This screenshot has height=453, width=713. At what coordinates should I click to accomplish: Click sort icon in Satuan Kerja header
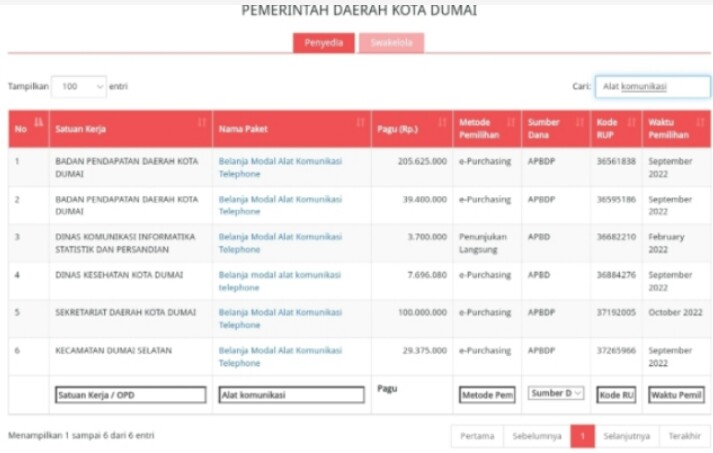[x=202, y=123]
